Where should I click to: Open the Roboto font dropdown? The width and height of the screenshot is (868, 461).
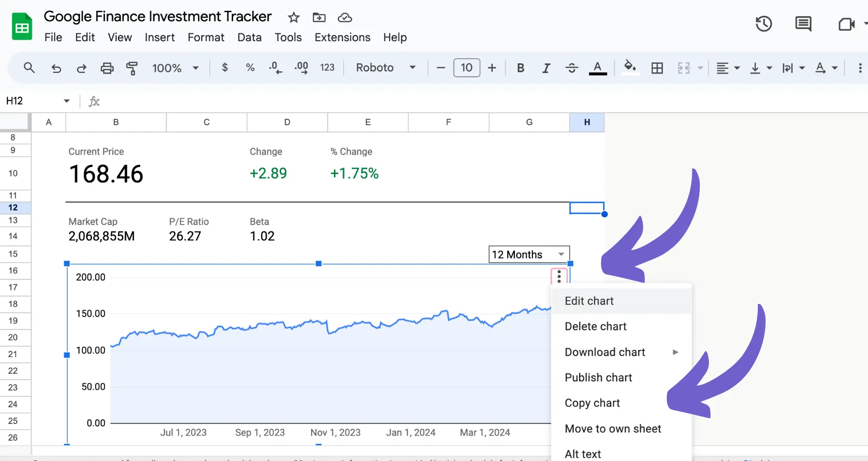pos(386,68)
